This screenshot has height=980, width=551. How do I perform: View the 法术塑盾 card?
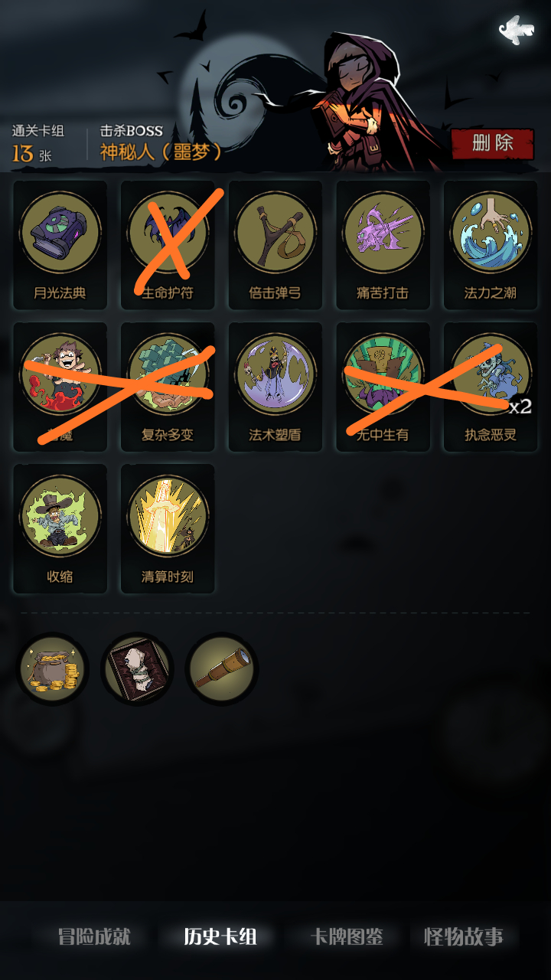pyautogui.click(x=275, y=387)
